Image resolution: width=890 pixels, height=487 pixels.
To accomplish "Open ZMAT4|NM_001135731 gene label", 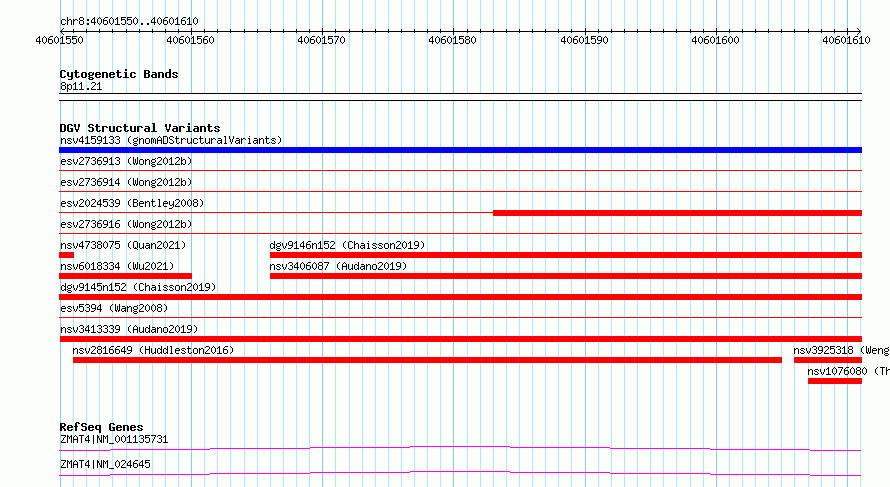I will pyautogui.click(x=114, y=439).
